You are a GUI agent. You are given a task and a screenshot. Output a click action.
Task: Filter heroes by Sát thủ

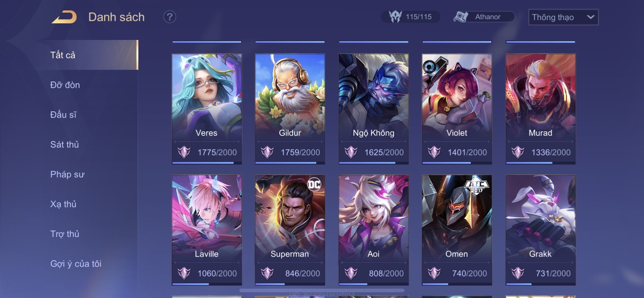(64, 144)
